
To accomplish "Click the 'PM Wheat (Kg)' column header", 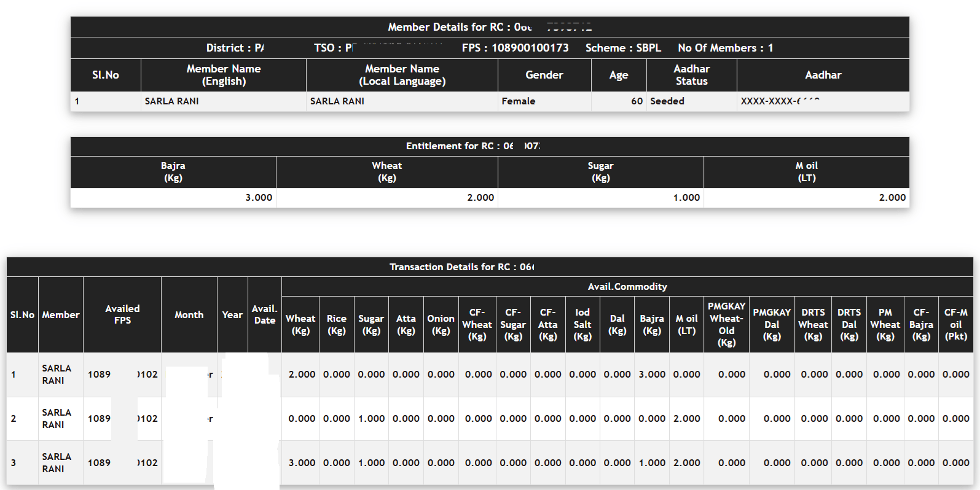I will (885, 325).
